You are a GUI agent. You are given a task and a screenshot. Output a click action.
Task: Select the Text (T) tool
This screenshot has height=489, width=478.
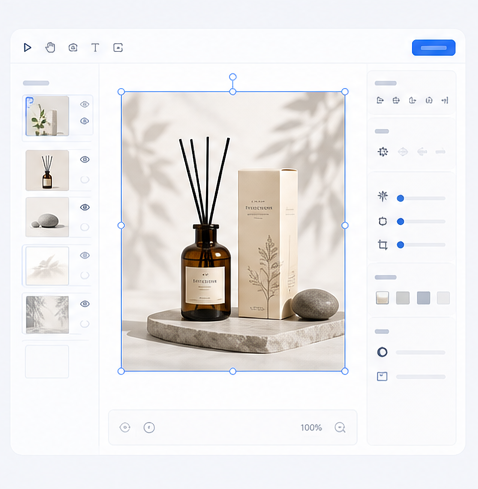click(x=95, y=48)
